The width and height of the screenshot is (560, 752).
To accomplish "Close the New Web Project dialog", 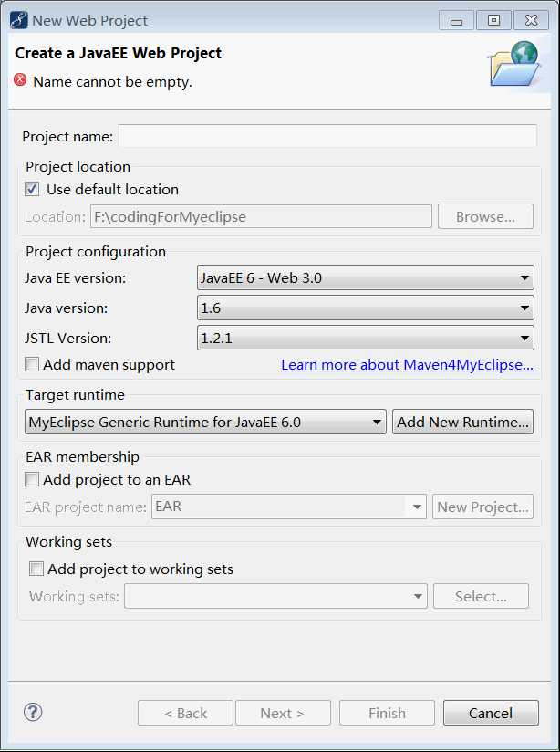I will click(531, 21).
